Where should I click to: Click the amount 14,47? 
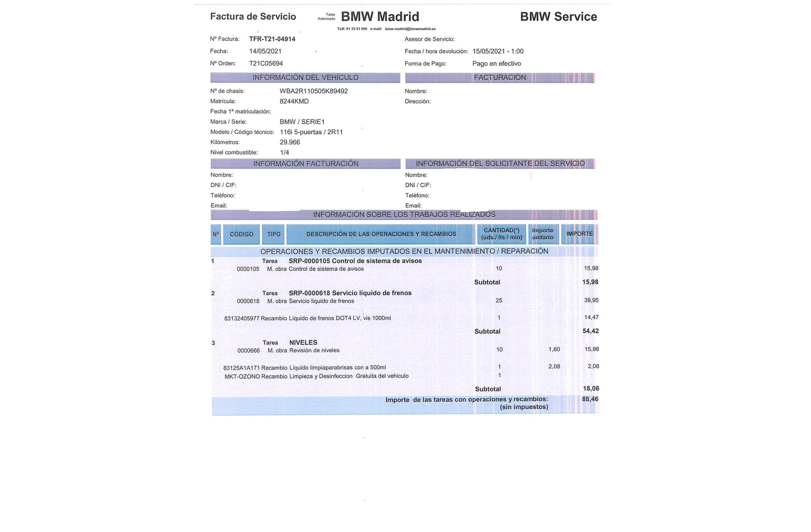tap(591, 317)
